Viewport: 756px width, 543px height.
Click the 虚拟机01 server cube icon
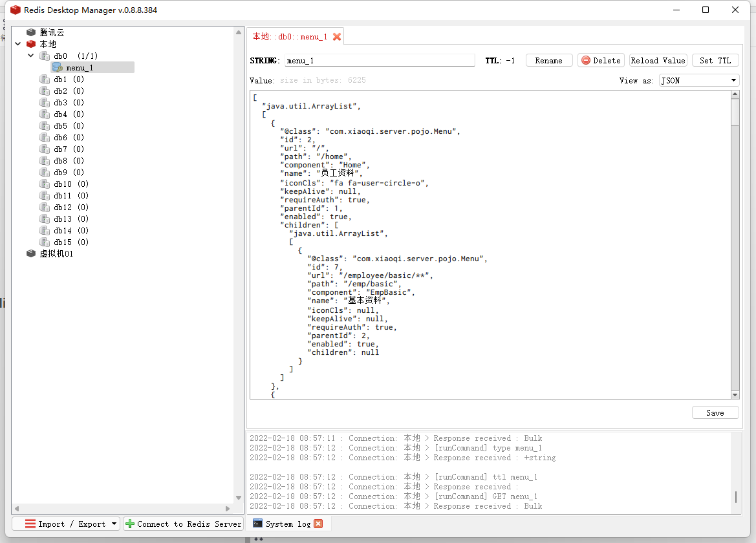coord(30,253)
